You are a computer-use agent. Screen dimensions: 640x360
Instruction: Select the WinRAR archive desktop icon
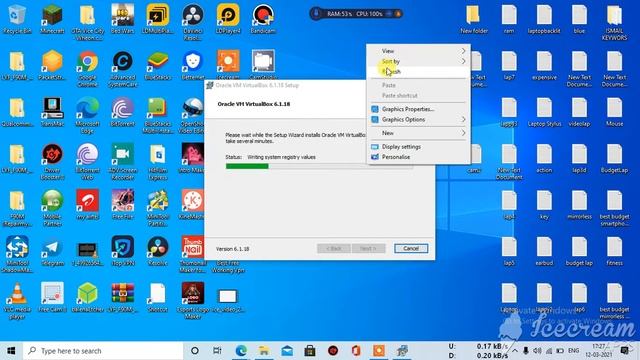coord(122,298)
